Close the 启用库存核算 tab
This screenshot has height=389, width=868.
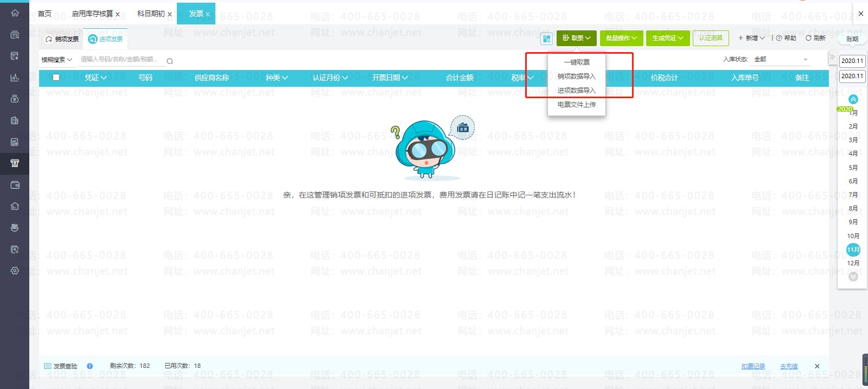coord(117,15)
